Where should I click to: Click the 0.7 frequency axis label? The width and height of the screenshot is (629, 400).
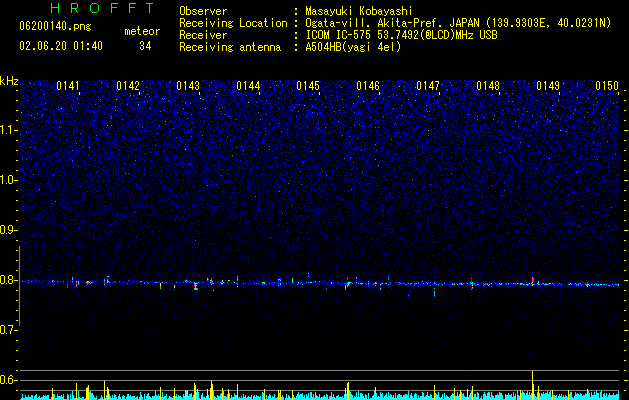8,330
